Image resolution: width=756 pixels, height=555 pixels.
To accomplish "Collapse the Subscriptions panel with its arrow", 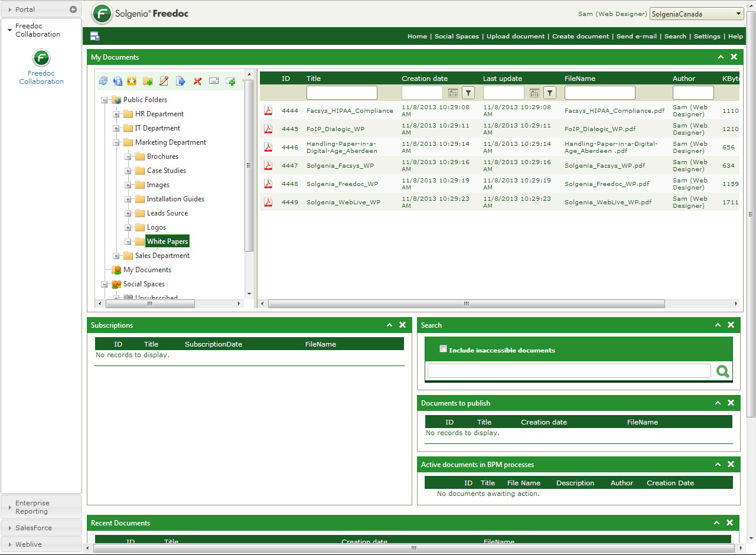I will coord(389,325).
